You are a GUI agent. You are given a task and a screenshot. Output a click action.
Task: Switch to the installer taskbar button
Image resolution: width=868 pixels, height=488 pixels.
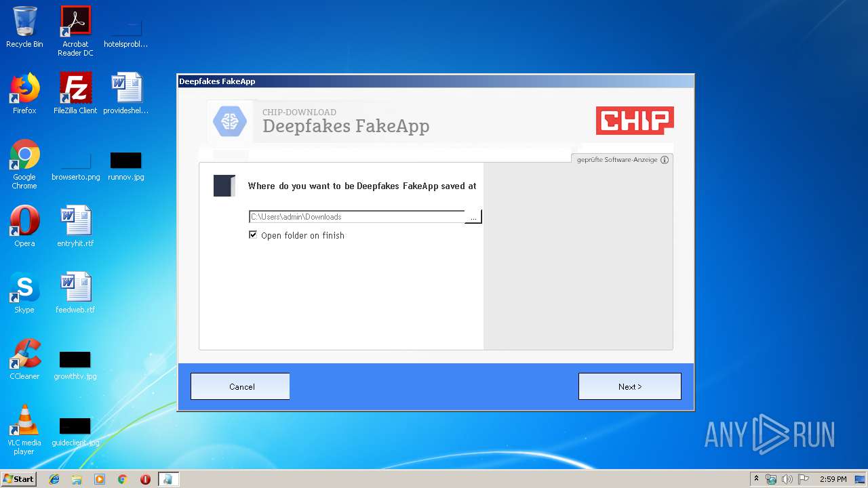[168, 479]
